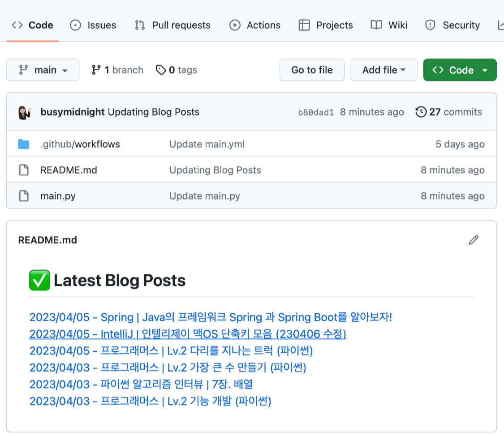Viewport: 504px width, 436px height.
Task: Open the Update main.py commit message
Action: pos(205,196)
